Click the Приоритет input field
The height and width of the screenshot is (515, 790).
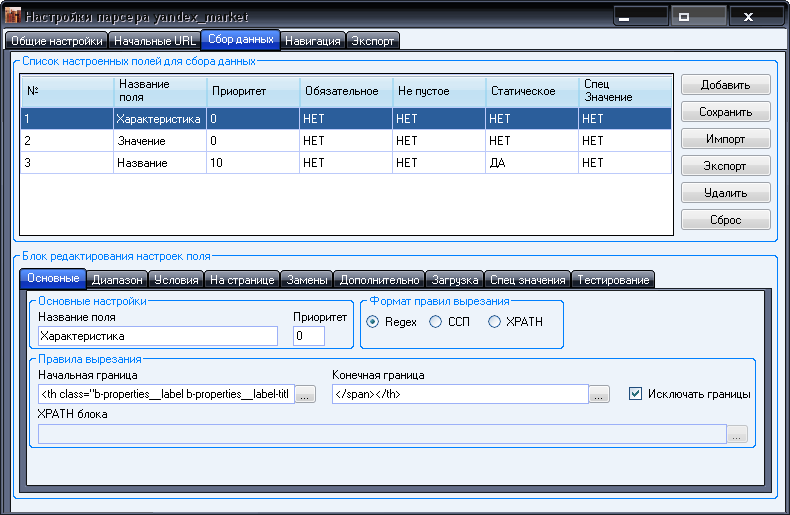[309, 336]
